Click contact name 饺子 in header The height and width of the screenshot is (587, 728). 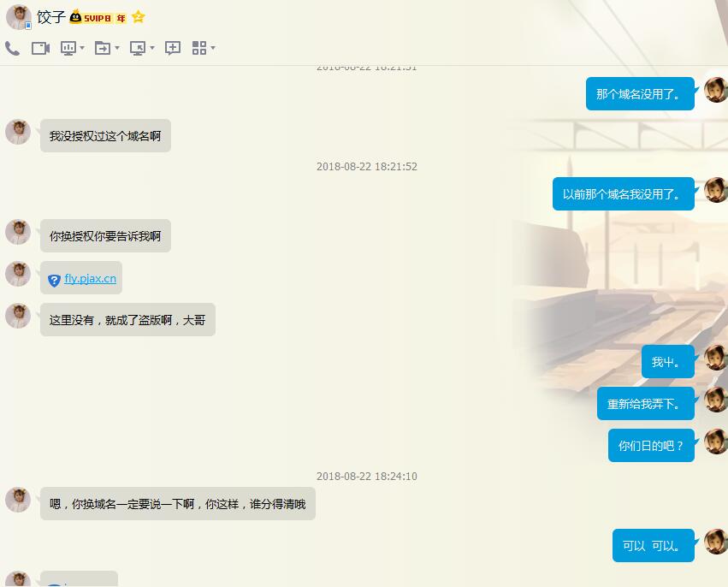(x=50, y=17)
